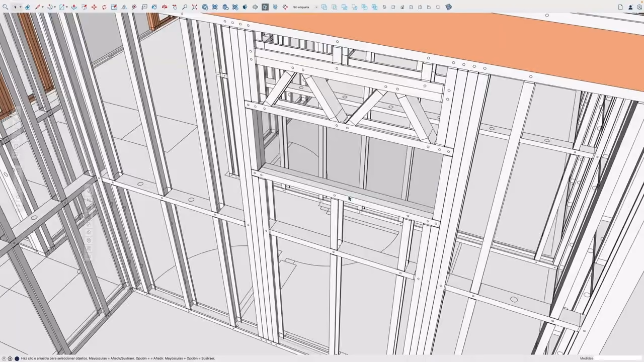
Task: Pick the red four-arrow Move tool
Action: (x=94, y=7)
